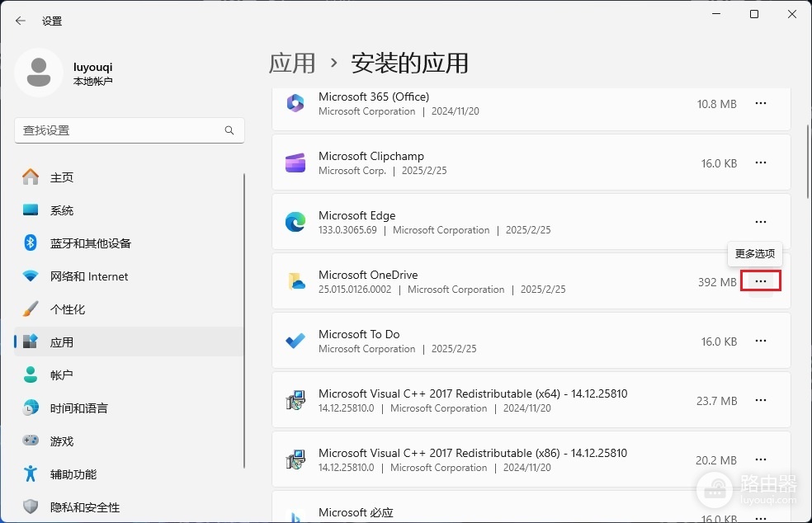This screenshot has height=523, width=812.
Task: Open more options for Visual C++ 2017 x86
Action: click(761, 459)
